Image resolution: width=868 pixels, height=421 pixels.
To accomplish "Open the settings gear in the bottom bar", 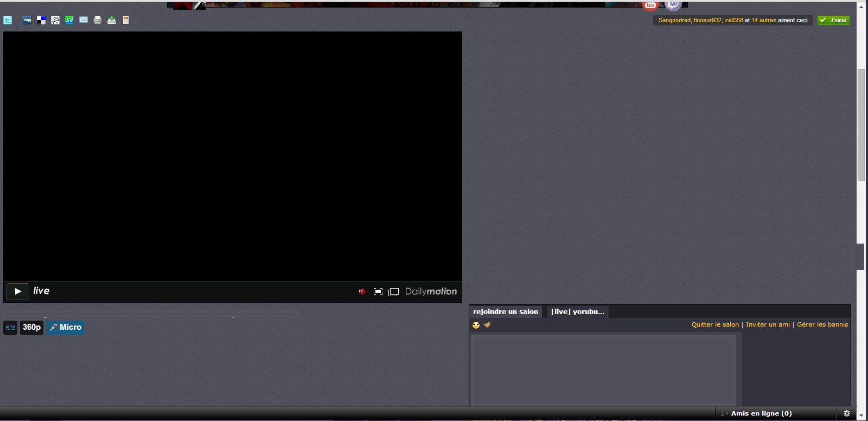I will 846,413.
